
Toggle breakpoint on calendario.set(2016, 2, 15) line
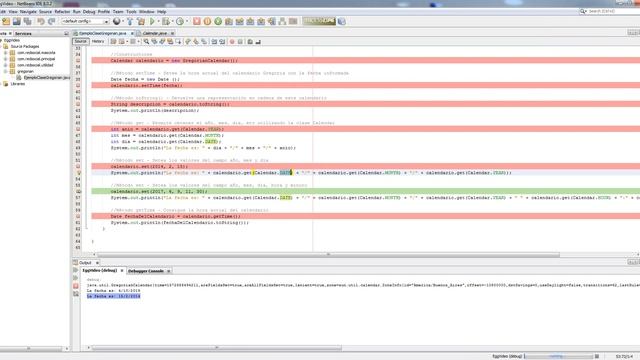[x=78, y=166]
